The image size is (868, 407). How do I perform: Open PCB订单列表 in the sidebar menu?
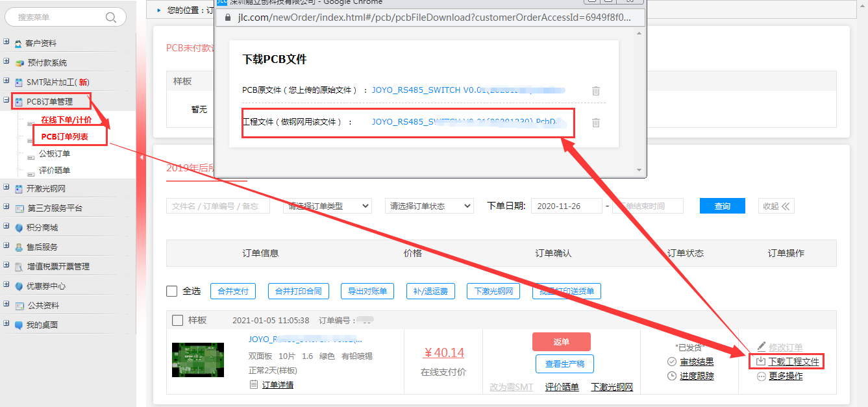click(x=64, y=136)
